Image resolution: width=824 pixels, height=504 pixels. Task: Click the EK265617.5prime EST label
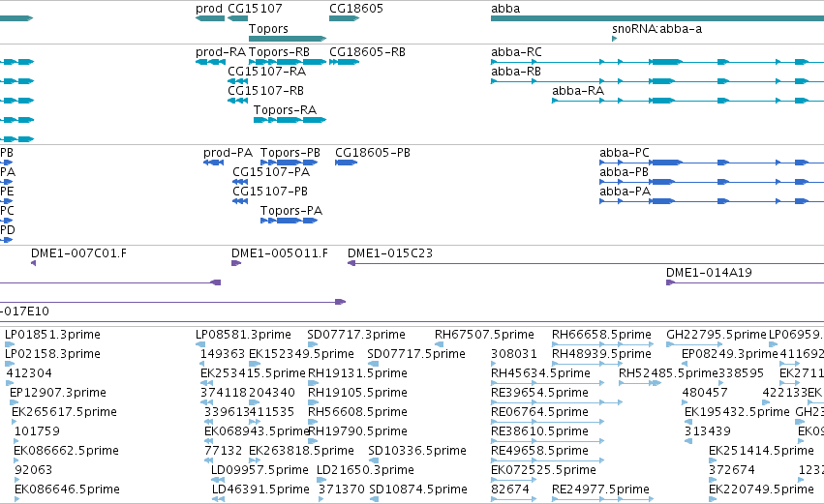pyautogui.click(x=64, y=412)
